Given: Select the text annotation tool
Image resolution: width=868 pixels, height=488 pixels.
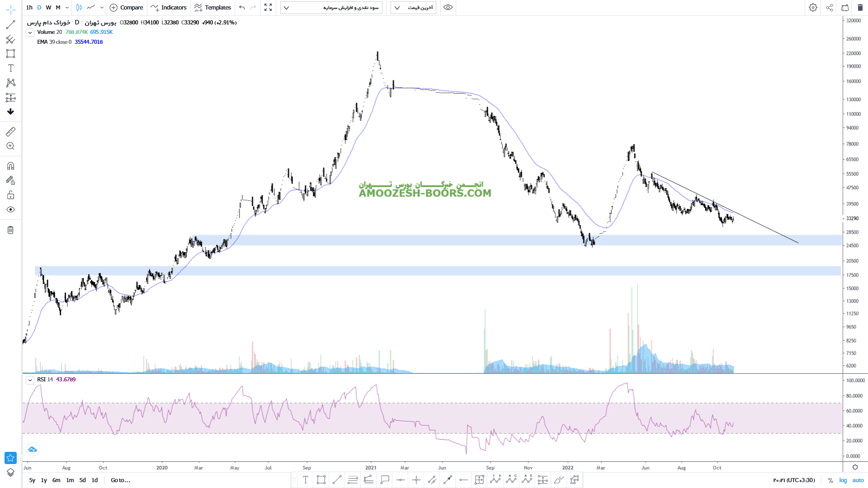Looking at the screenshot, I should (x=10, y=68).
